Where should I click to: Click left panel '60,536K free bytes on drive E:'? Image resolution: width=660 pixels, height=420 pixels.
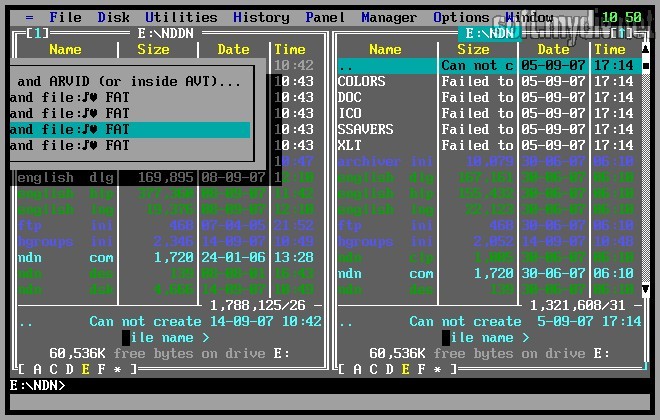coord(169,353)
